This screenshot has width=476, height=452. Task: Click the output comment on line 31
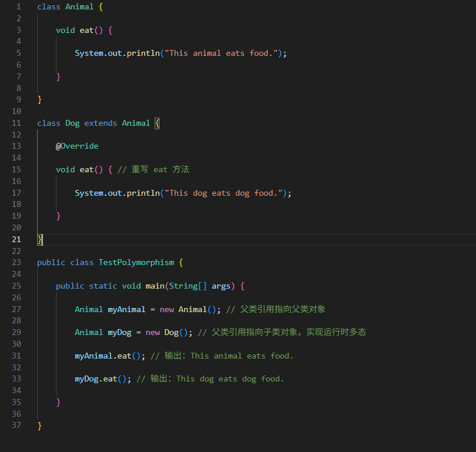(x=222, y=356)
